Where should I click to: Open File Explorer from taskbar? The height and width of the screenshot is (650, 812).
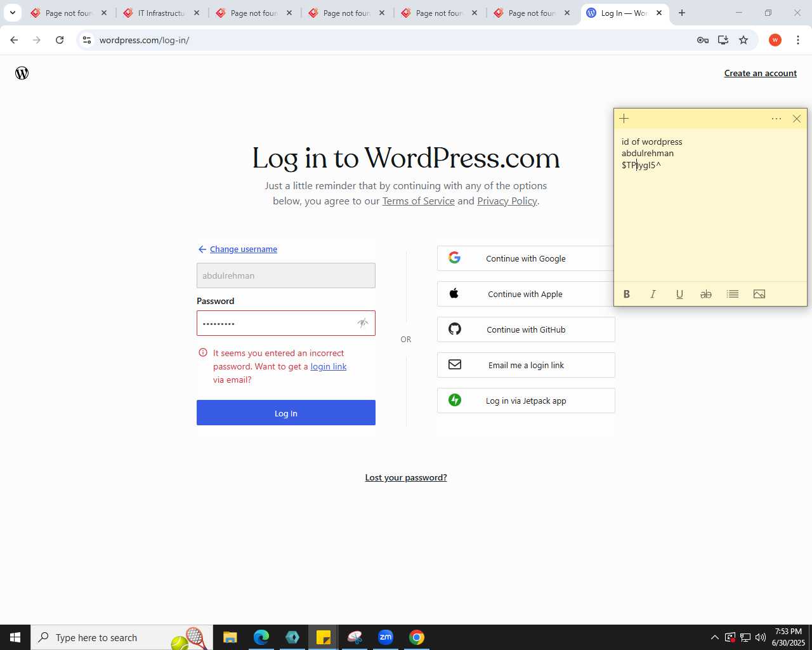(x=230, y=637)
